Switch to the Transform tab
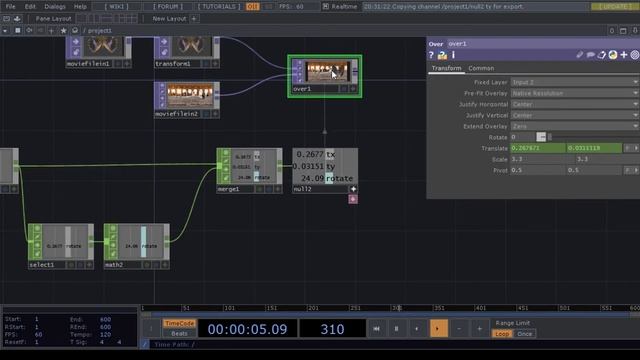640x360 pixels. (447, 68)
